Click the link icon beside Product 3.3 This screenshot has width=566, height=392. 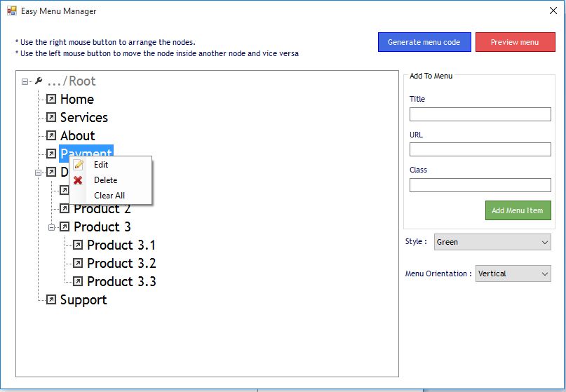point(78,281)
